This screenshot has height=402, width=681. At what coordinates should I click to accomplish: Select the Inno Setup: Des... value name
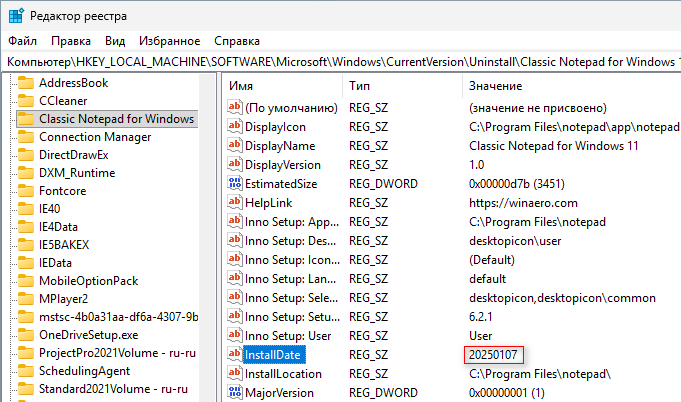pyautogui.click(x=290, y=241)
